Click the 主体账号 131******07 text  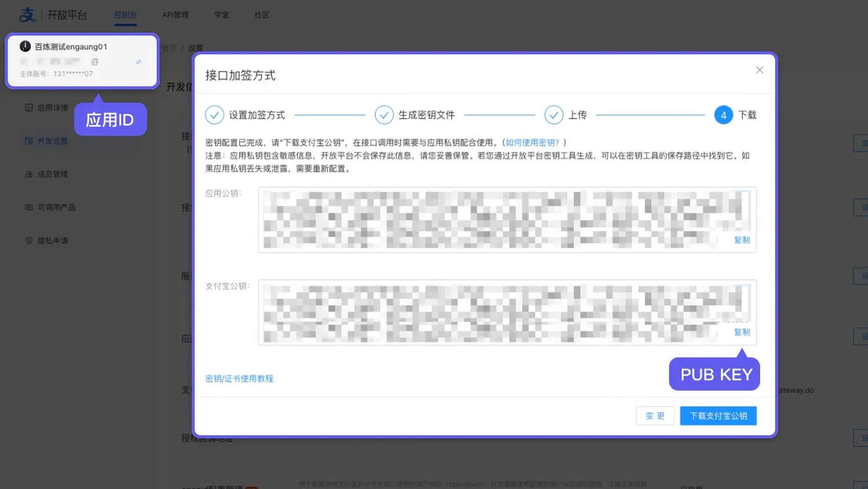[x=56, y=74]
